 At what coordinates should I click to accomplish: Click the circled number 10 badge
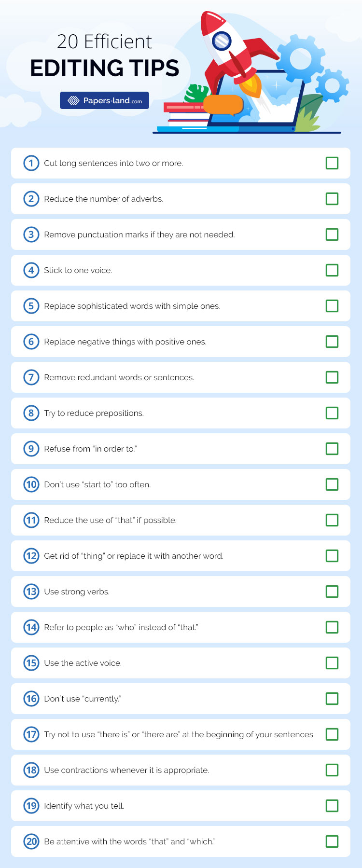(x=31, y=484)
